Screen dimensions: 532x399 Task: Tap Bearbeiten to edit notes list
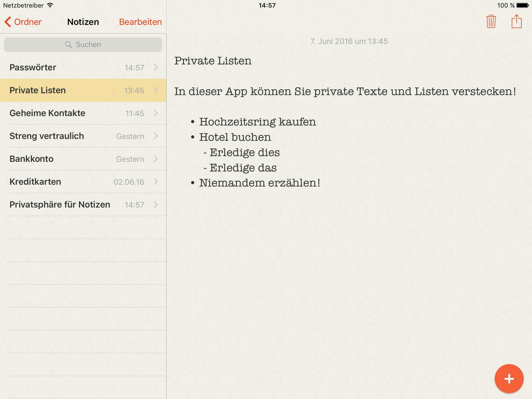140,22
